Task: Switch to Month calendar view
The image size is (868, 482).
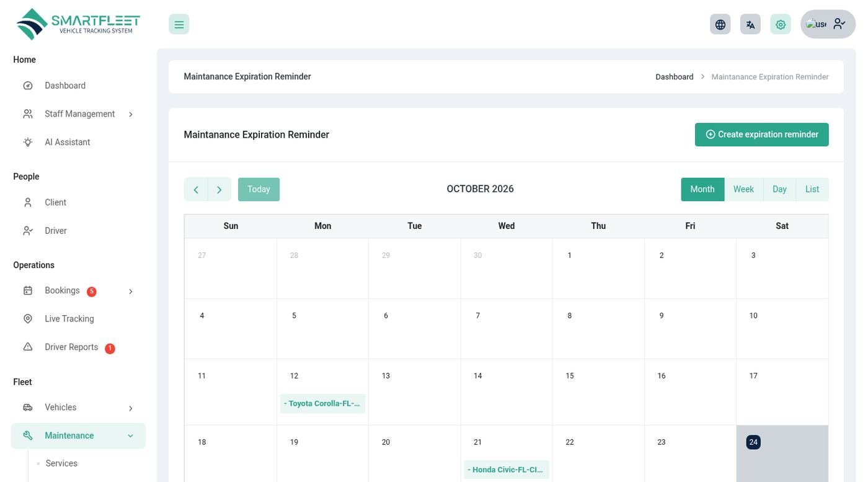Action: [702, 189]
